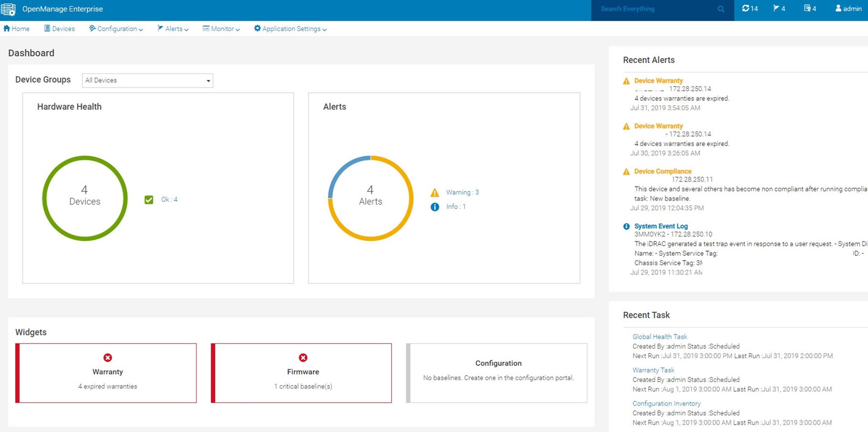
Task: Click the search magnifier icon
Action: 721,9
